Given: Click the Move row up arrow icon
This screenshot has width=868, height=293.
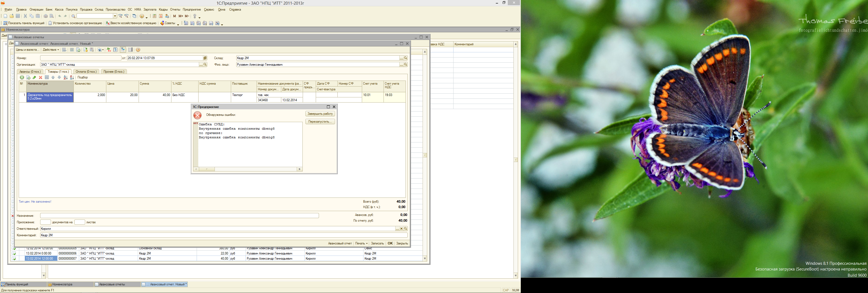Looking at the screenshot, I should (x=53, y=78).
